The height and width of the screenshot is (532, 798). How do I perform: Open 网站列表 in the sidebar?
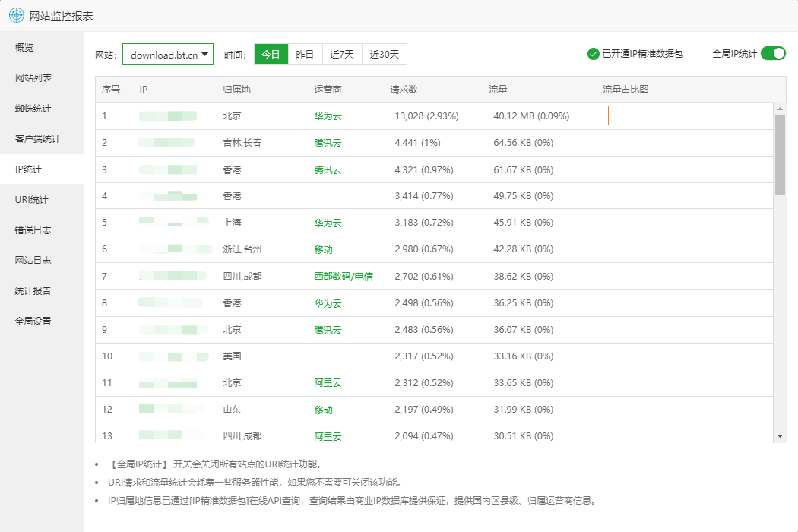pyautogui.click(x=42, y=78)
